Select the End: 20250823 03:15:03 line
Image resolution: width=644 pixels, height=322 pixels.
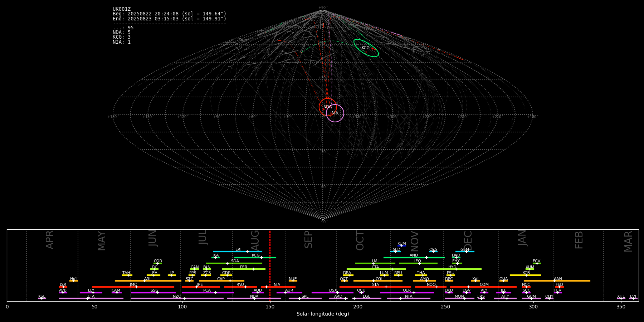170,19
